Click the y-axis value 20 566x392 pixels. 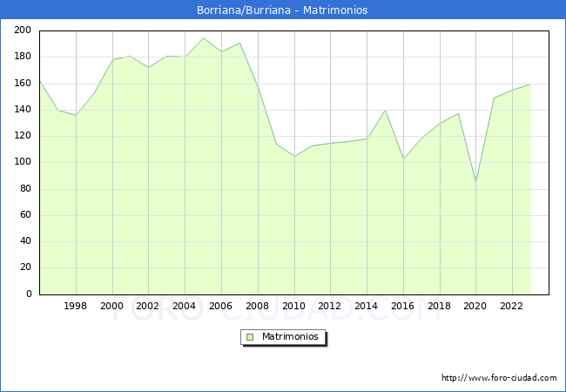tap(25, 267)
